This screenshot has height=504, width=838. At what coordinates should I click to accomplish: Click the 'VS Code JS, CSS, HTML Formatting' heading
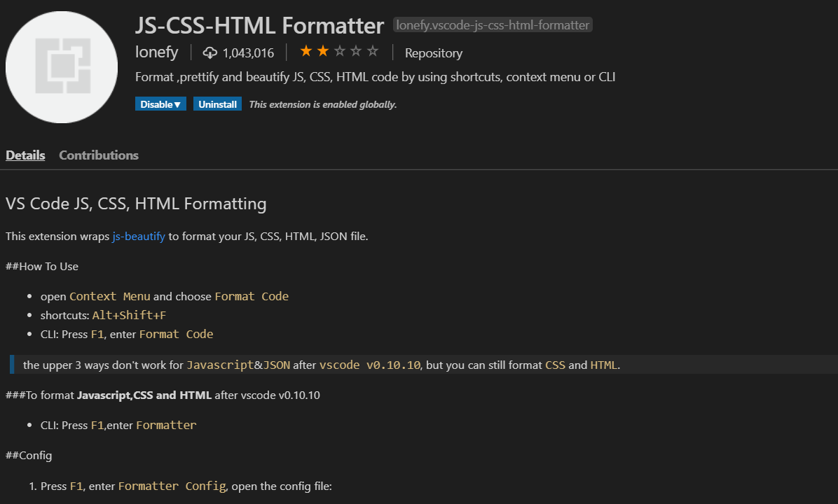coord(136,204)
